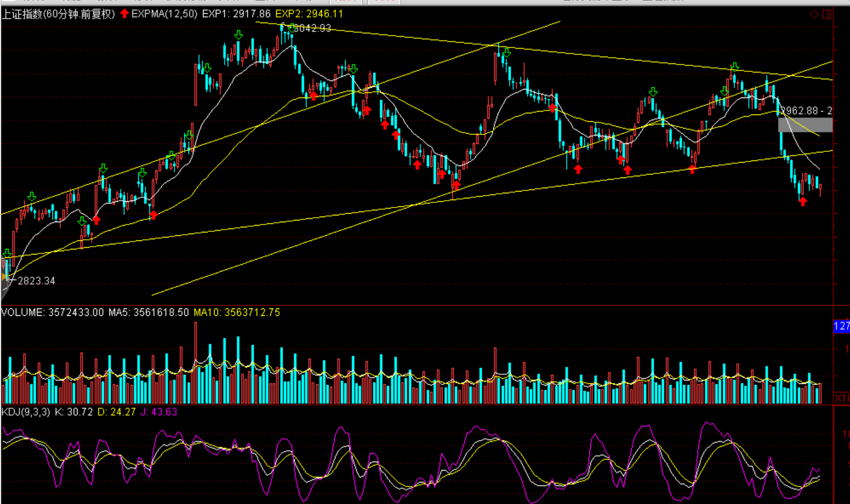Click the 2823.34 low price label
Screen dimensions: 850x504
pos(36,281)
